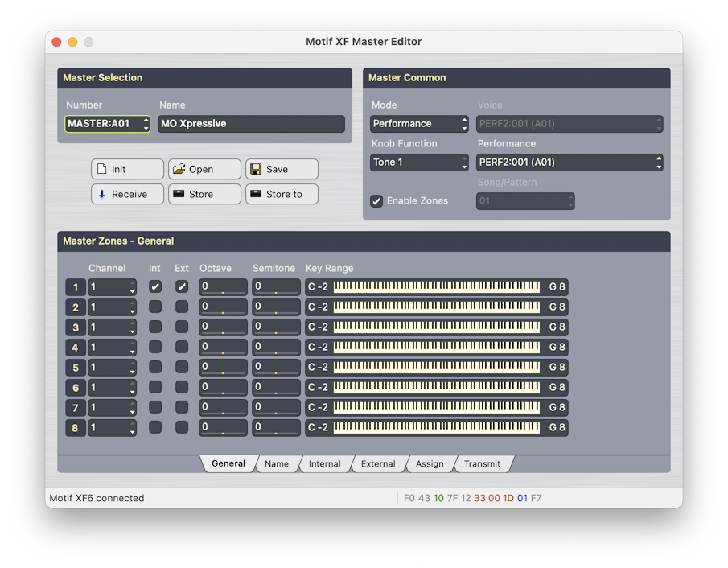Select zone number 1 badge

(76, 287)
